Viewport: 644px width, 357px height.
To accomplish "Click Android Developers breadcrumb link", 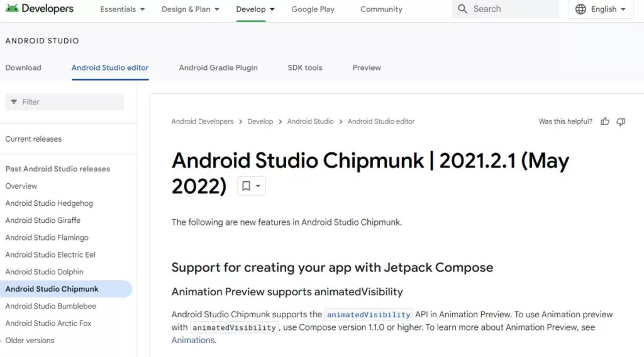I will pyautogui.click(x=202, y=122).
